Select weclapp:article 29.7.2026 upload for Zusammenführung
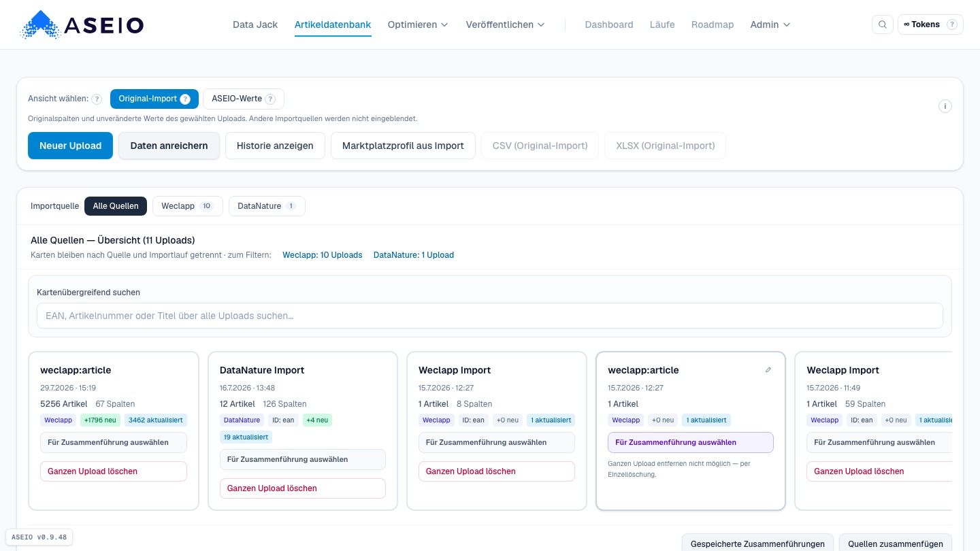This screenshot has width=980, height=551. click(114, 442)
